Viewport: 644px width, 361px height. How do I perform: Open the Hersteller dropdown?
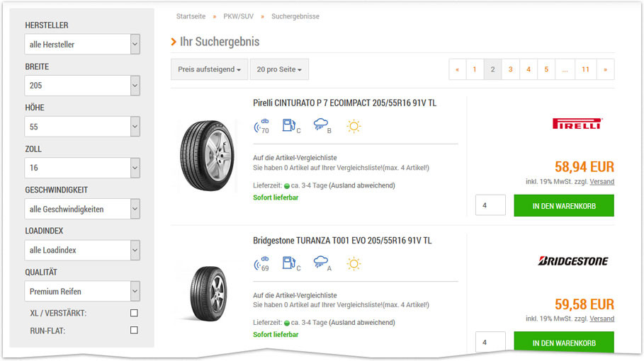(x=82, y=44)
